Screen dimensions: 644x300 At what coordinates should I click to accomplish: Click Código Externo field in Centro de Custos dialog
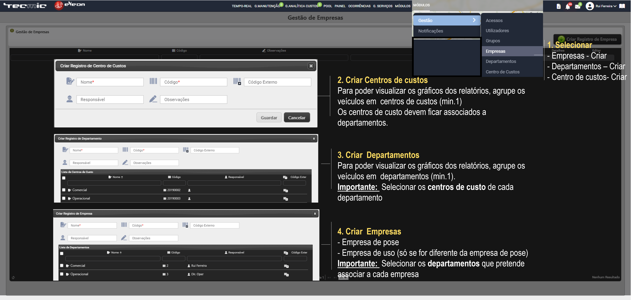[277, 82]
